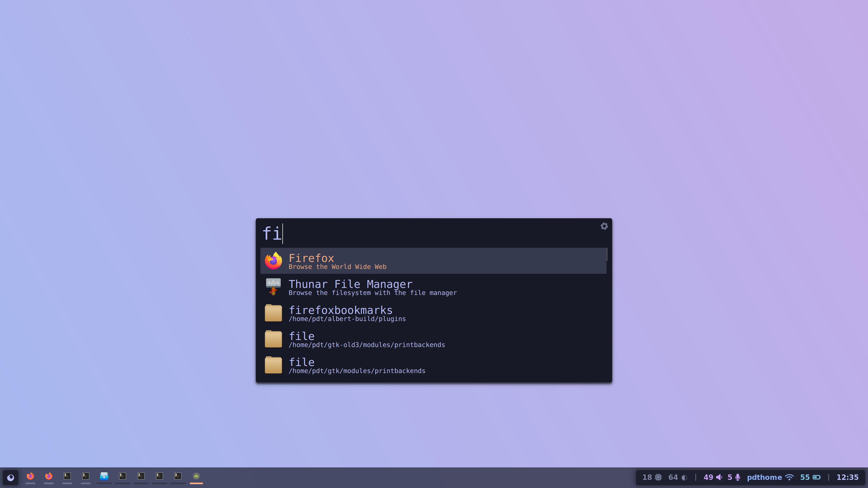868x488 pixels.
Task: Focus the Albert icon in the taskbar
Action: tap(196, 476)
